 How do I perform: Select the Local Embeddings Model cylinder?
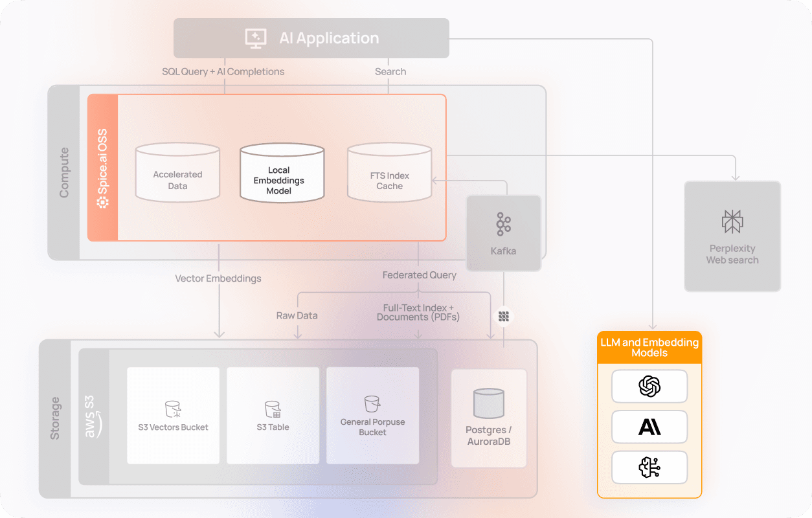coord(282,172)
